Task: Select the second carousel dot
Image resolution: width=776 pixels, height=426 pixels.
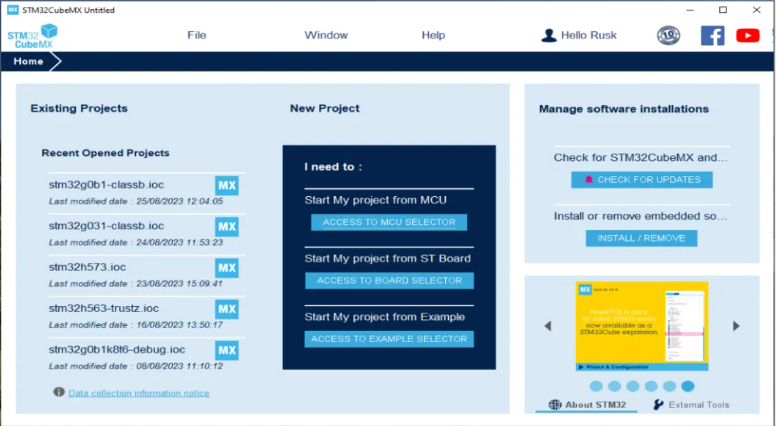Action: pos(615,386)
